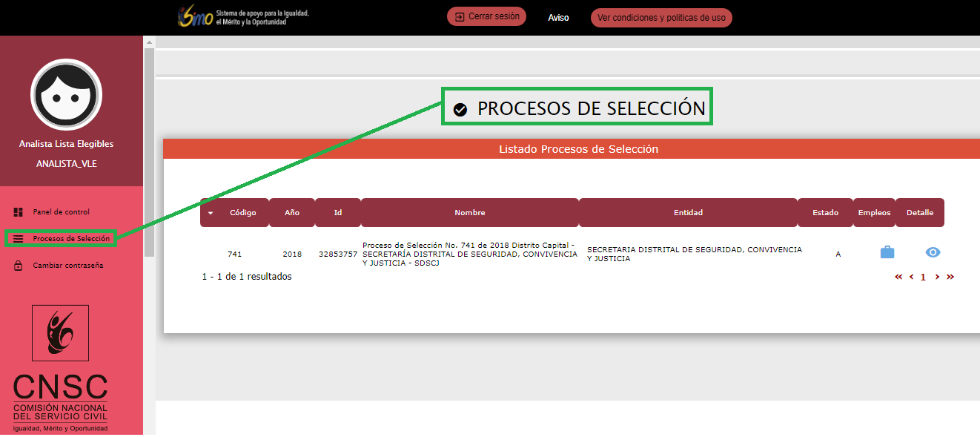Click the CNSC logo in the sidebar

click(60, 369)
